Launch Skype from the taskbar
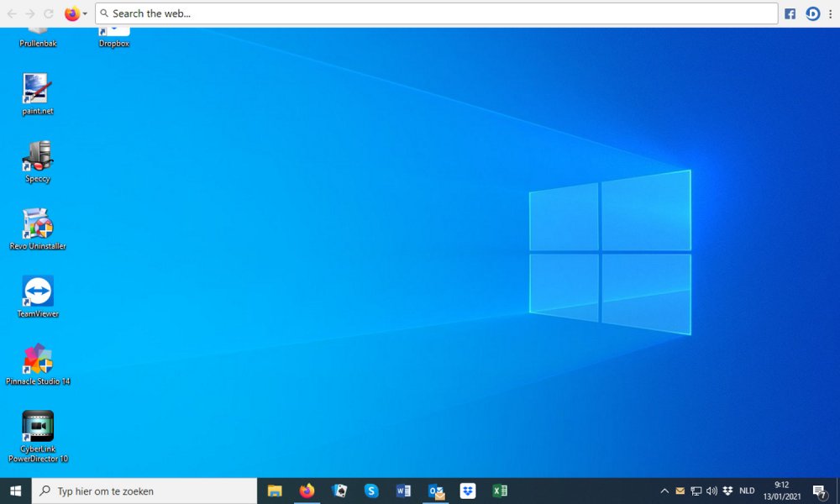Screen dimensions: 840x504 pyautogui.click(x=371, y=491)
